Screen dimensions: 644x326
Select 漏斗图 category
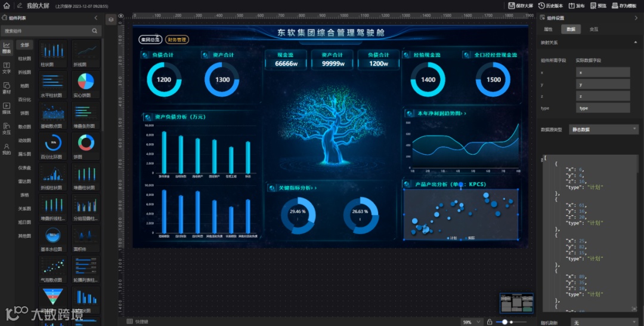(24, 154)
